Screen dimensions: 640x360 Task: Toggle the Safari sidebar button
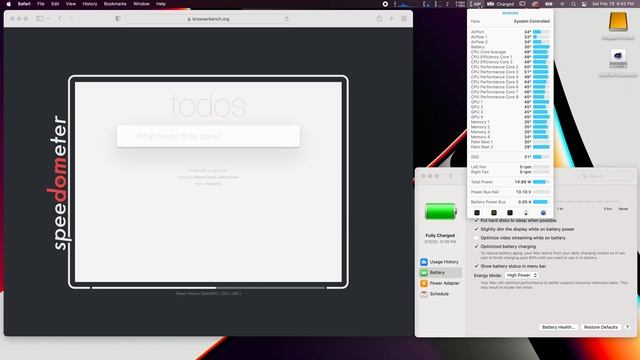(x=40, y=19)
